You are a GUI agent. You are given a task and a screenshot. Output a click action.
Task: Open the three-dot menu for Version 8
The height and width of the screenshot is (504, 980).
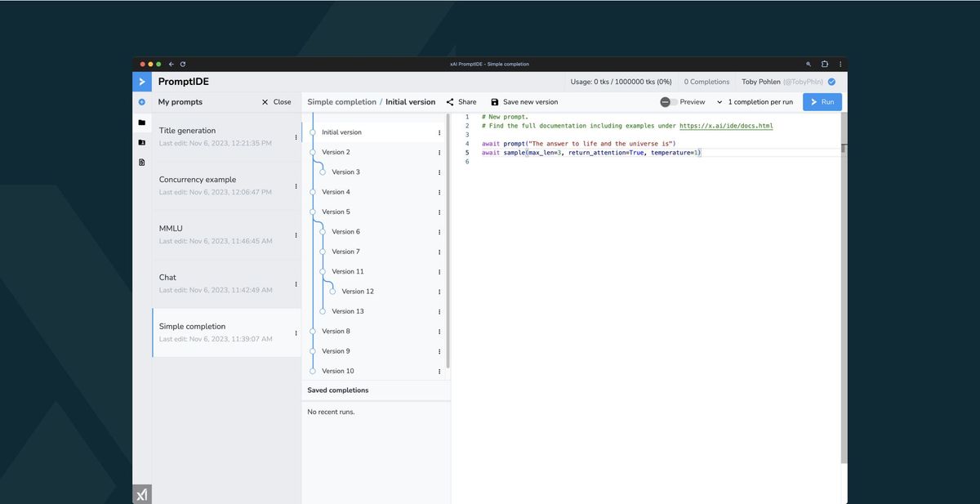tap(439, 332)
